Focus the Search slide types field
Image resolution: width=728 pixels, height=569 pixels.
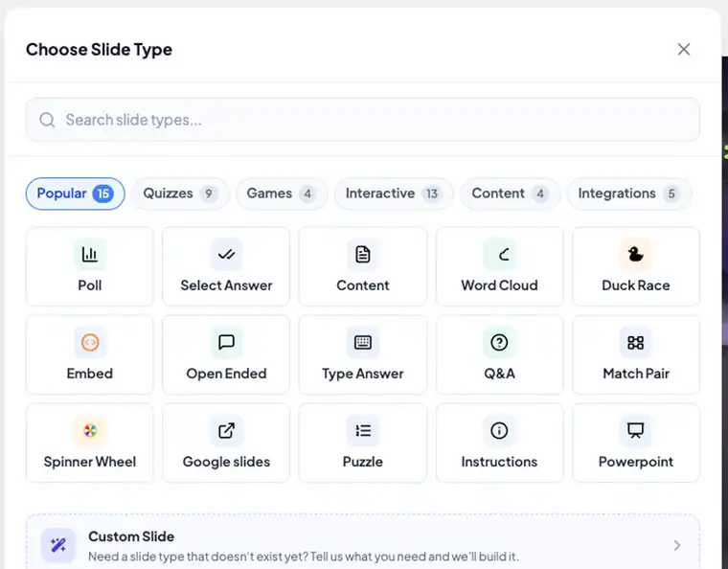click(363, 120)
